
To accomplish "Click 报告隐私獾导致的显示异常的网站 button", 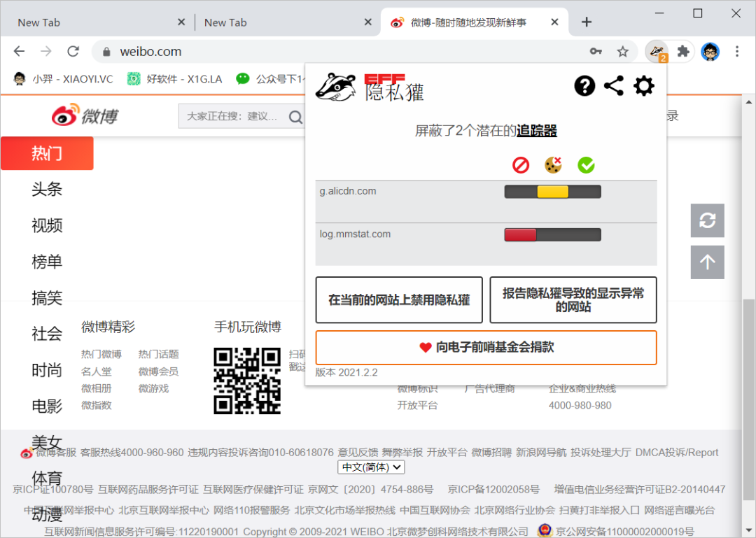I will pos(573,300).
